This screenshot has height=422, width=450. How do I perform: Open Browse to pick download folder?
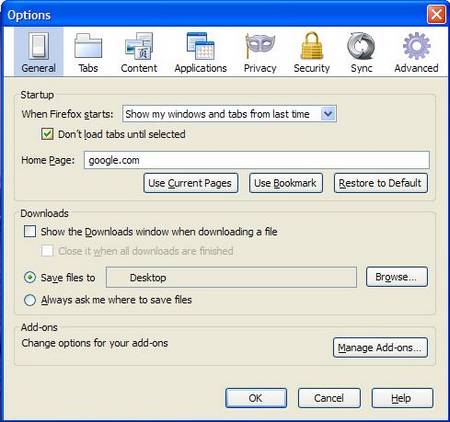[x=397, y=277]
